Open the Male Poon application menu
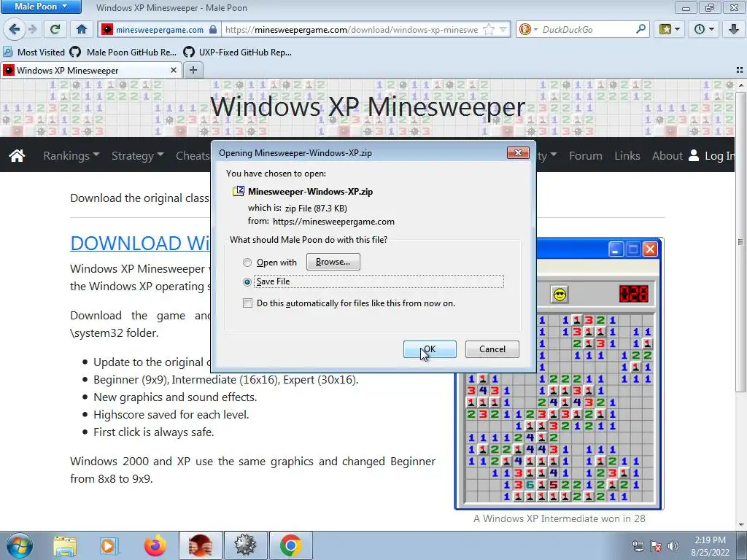 pos(41,7)
